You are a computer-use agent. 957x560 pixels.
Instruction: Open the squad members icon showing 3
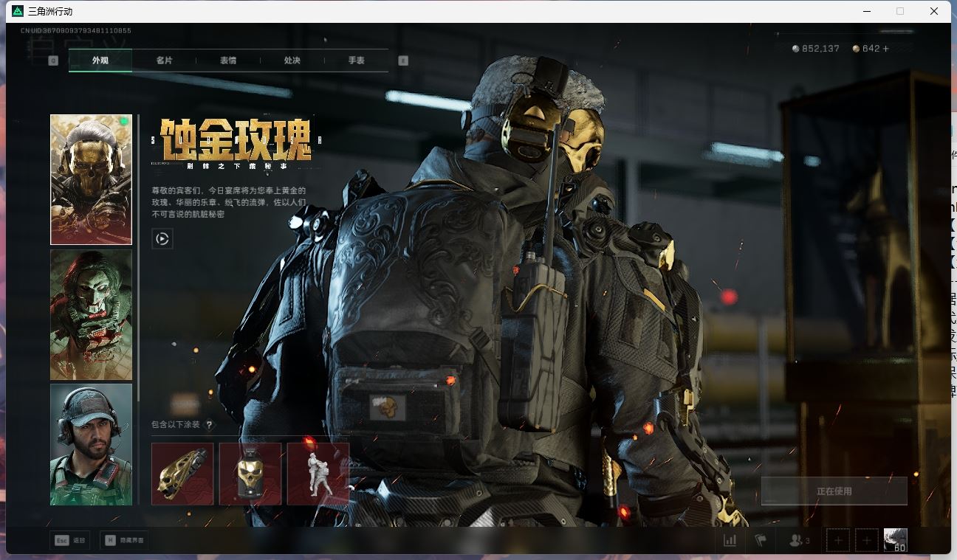pos(796,540)
